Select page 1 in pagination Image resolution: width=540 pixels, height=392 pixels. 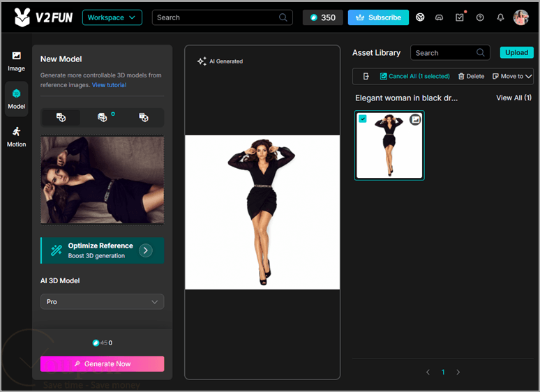point(443,372)
